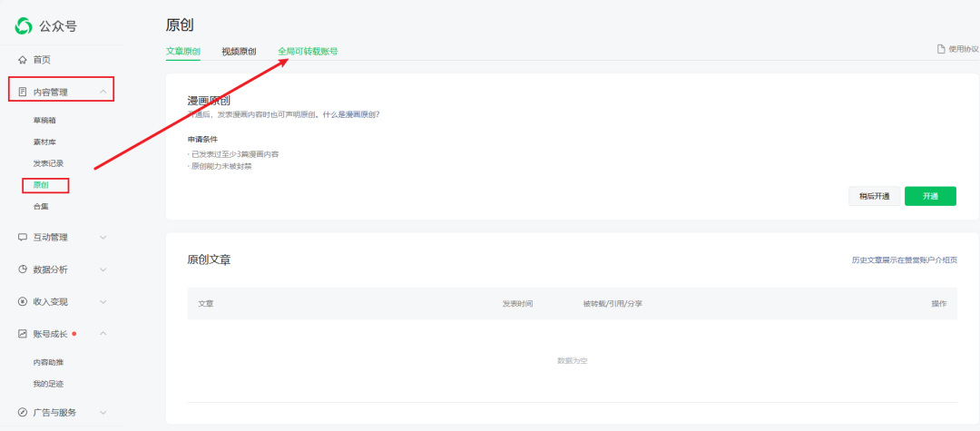Image resolution: width=980 pixels, height=431 pixels.
Task: Click the pie chart icon beside 数据分析
Action: pos(23,269)
